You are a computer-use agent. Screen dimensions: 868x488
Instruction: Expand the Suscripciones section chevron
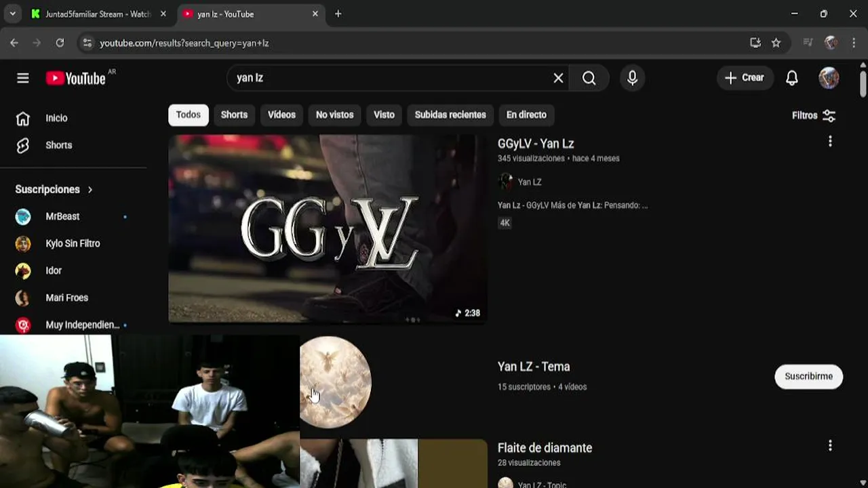click(90, 190)
